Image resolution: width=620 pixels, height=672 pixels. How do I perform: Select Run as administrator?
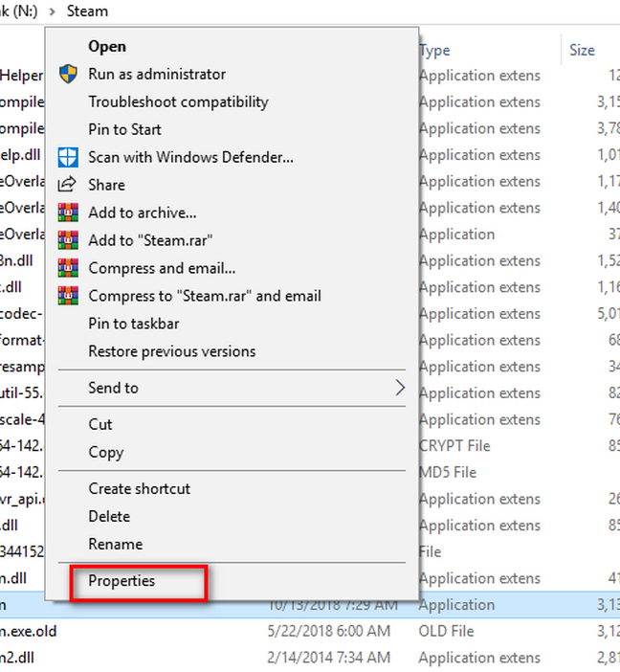[x=157, y=74]
